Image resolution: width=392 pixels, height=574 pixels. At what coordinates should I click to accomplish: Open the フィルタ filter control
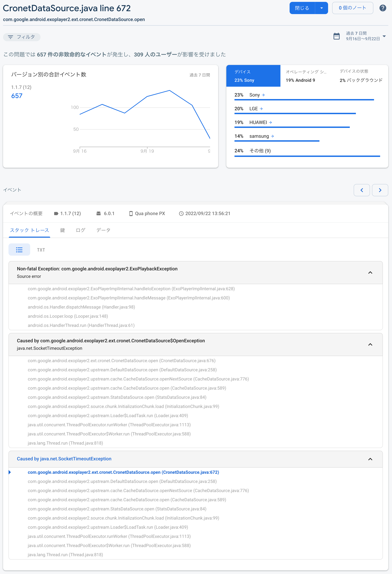click(x=22, y=37)
